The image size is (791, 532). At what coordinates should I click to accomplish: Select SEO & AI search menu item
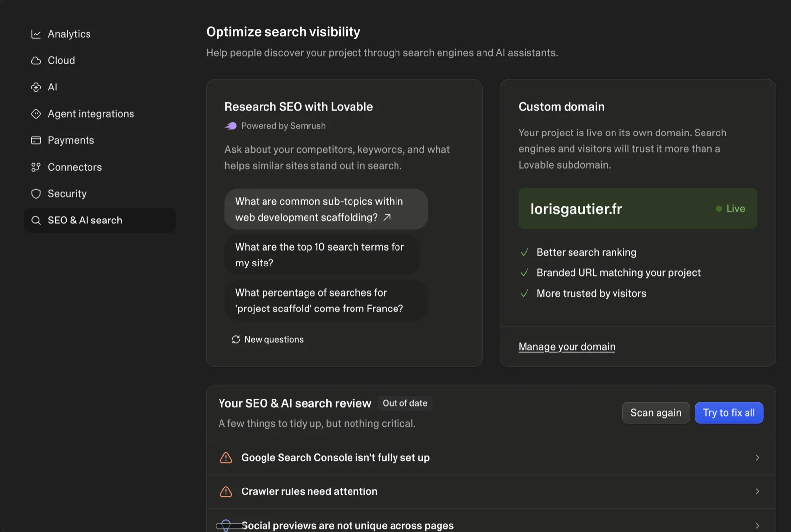[99, 221]
